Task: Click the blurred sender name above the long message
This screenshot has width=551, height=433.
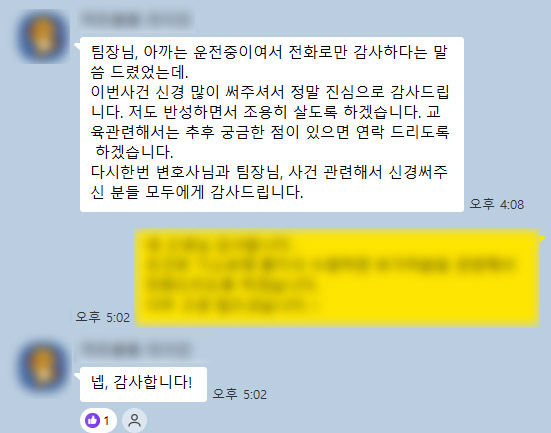Action: point(137,20)
